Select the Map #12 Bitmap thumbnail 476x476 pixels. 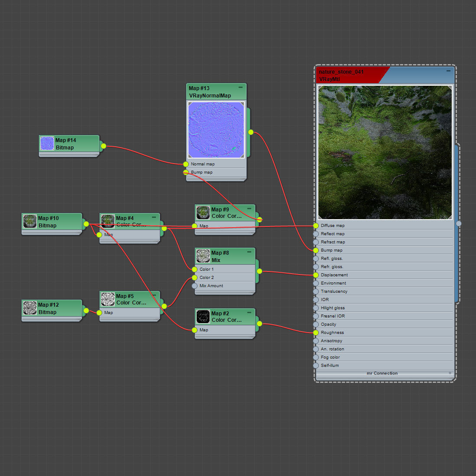30,308
